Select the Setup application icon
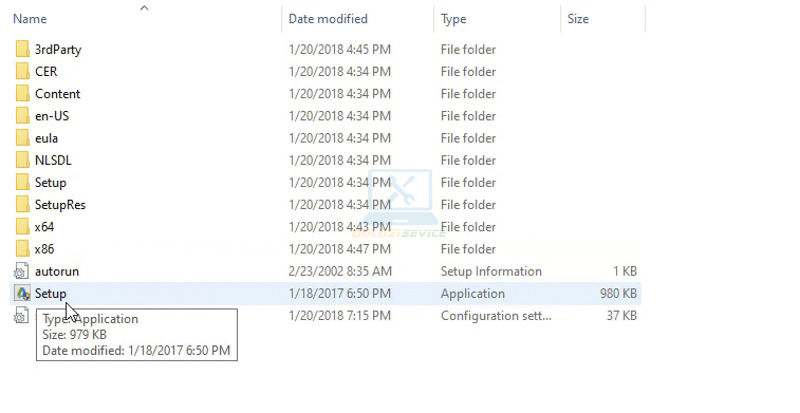800x413 pixels. (x=22, y=294)
